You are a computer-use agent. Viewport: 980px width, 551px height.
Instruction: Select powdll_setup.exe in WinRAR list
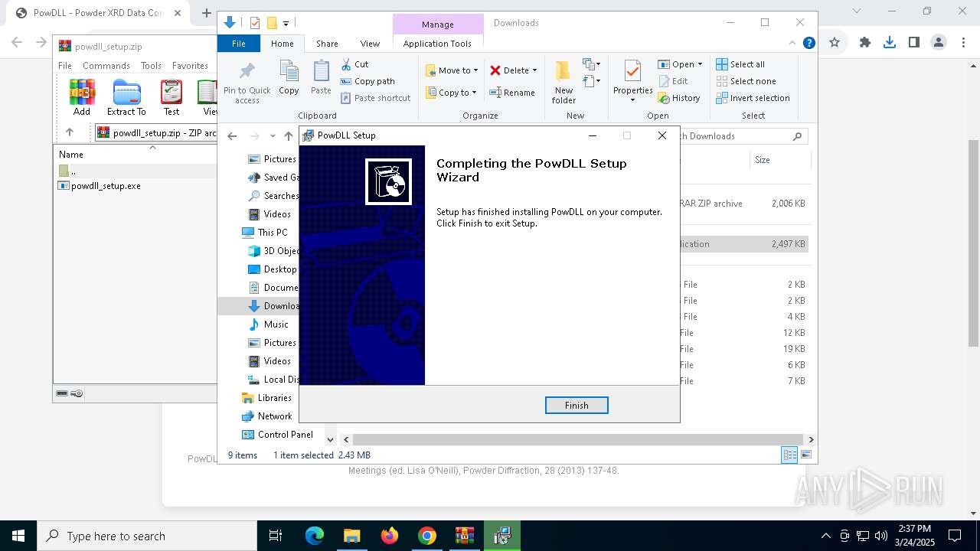click(100, 185)
